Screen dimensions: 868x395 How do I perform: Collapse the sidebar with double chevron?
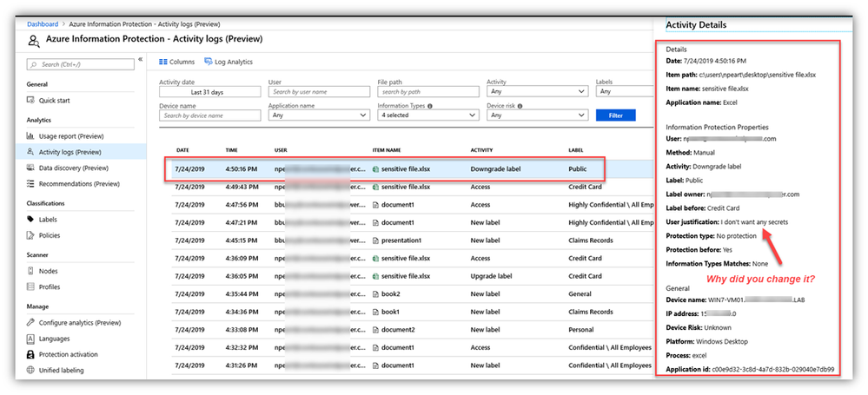click(141, 59)
